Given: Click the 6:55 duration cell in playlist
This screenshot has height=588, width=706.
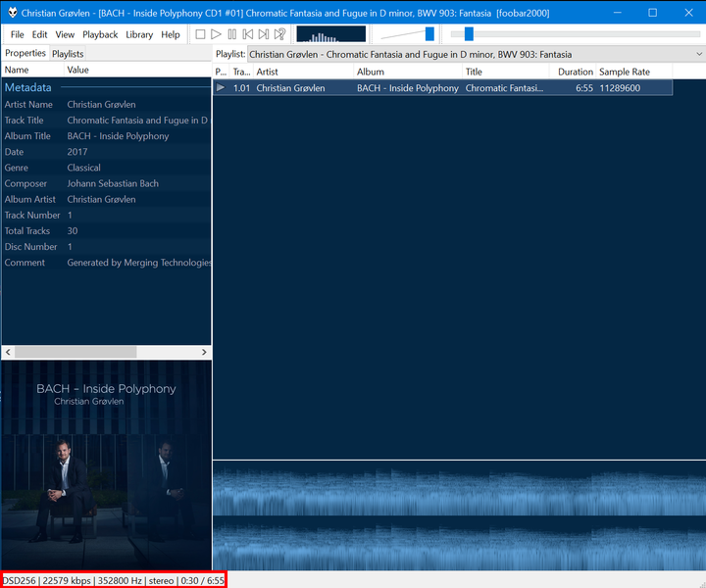Looking at the screenshot, I should [584, 88].
